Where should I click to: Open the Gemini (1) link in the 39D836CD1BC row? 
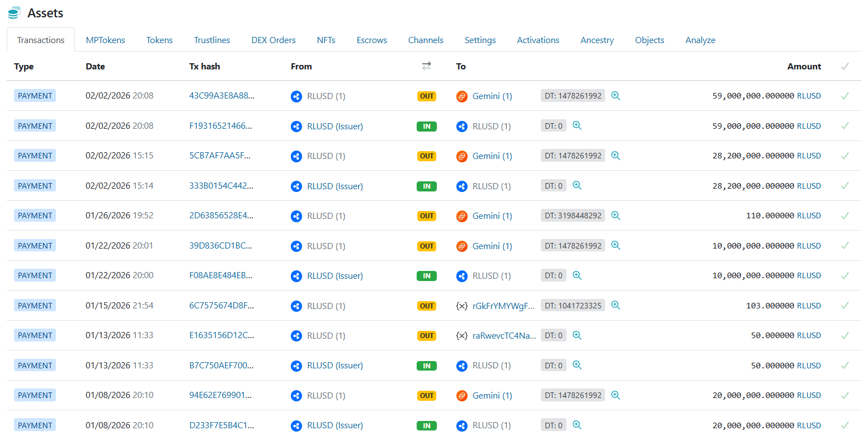click(x=492, y=246)
